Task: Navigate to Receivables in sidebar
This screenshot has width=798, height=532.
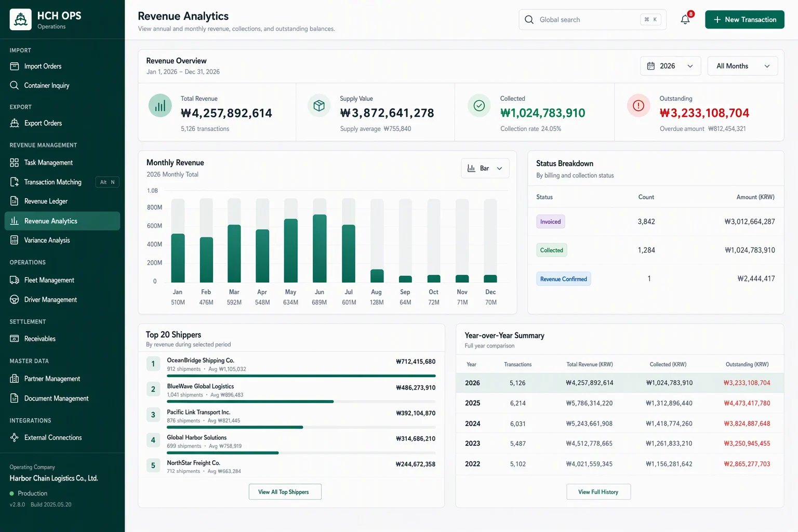Action: tap(62, 339)
